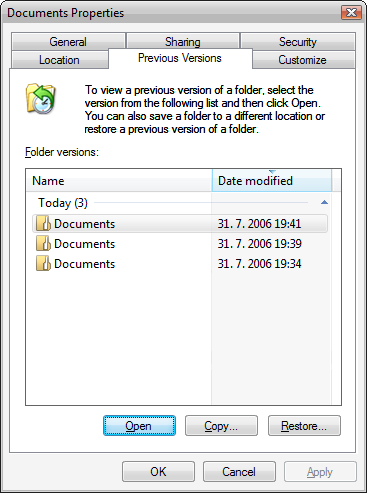Click the folder icon of the 19:39 Documents version

43,244
